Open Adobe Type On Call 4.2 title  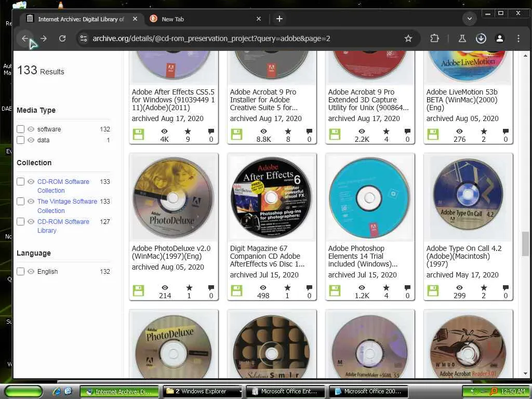464,256
